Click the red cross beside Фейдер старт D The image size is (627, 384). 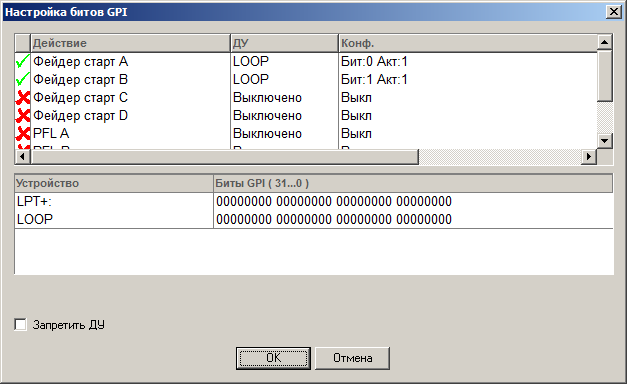(23, 116)
